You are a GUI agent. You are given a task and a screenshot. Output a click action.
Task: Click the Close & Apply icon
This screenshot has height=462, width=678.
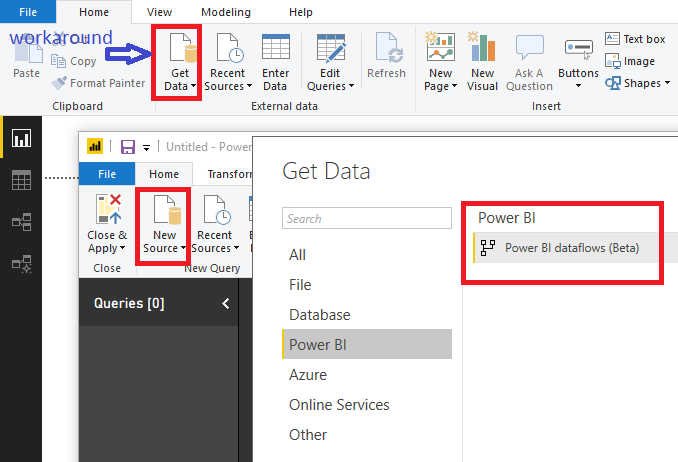point(108,209)
